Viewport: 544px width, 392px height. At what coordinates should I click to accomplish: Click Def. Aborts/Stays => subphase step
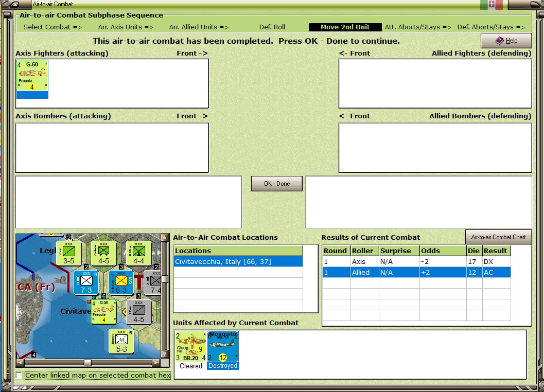point(491,27)
